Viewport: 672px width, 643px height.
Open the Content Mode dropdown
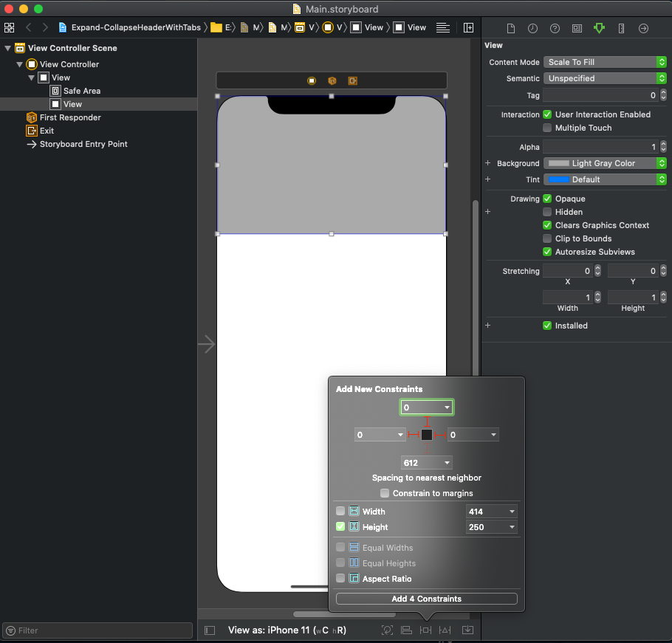(604, 62)
